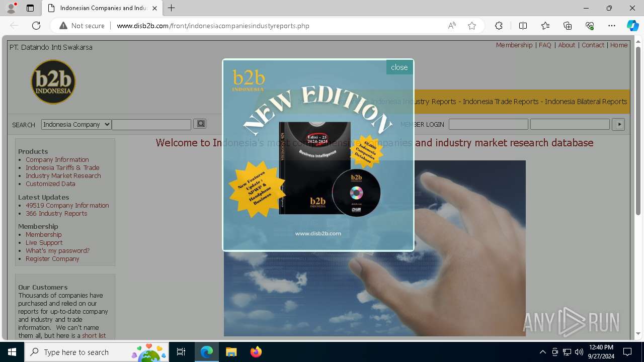Submit member login arrow button
The width and height of the screenshot is (644, 362).
618,124
